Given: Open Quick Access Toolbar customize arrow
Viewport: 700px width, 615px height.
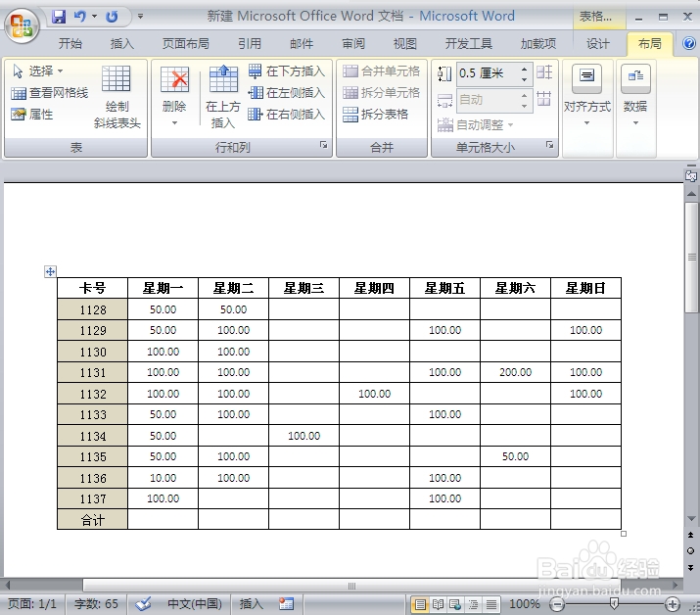Looking at the screenshot, I should [140, 17].
